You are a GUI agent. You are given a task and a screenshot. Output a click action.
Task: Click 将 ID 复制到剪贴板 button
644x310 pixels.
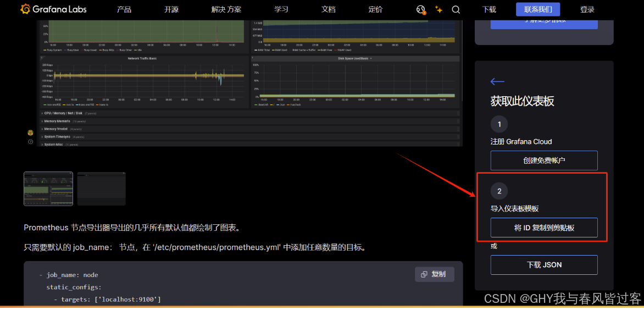[544, 228]
